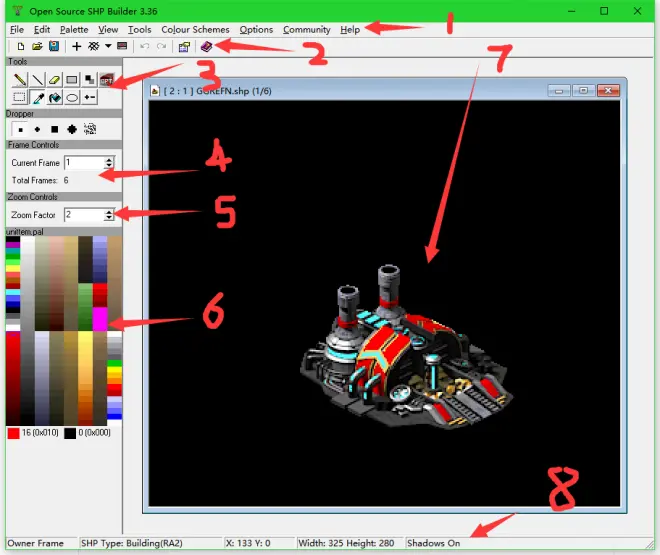Open the grid type dropdown arrow
Screen dimensions: 660x555
[108, 46]
